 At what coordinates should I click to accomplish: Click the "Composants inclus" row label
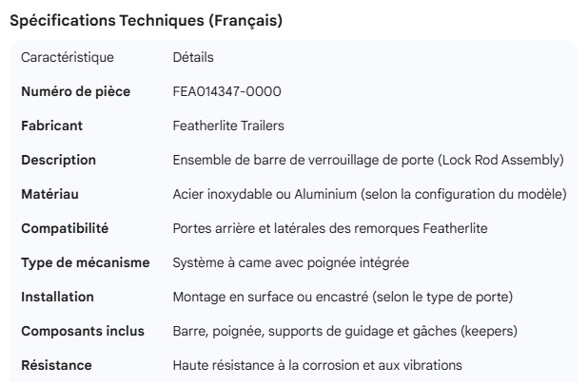coord(83,331)
